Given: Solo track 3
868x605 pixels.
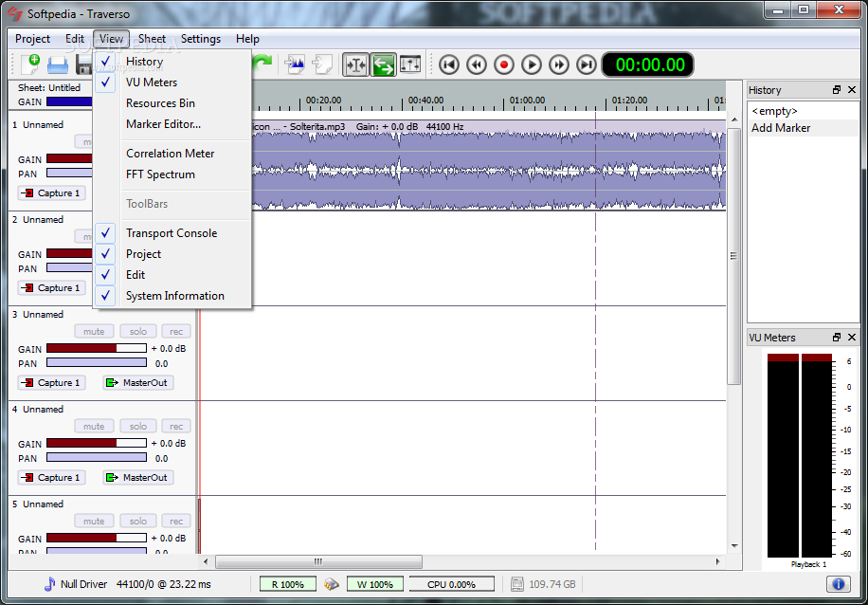Looking at the screenshot, I should point(138,331).
